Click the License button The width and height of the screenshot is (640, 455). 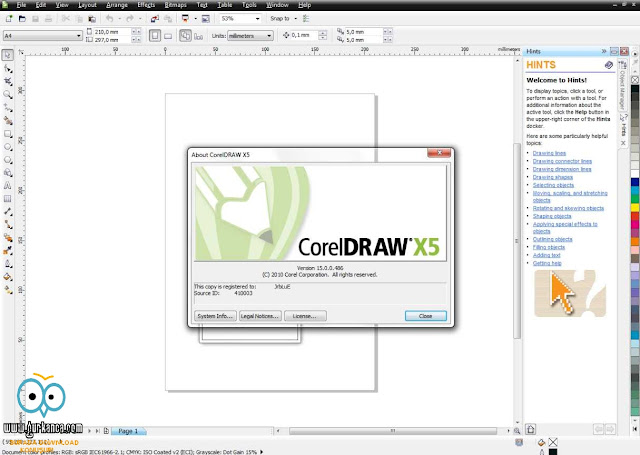305,316
